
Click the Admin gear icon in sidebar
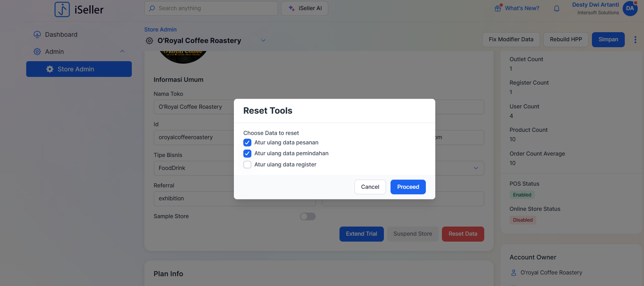pyautogui.click(x=37, y=51)
